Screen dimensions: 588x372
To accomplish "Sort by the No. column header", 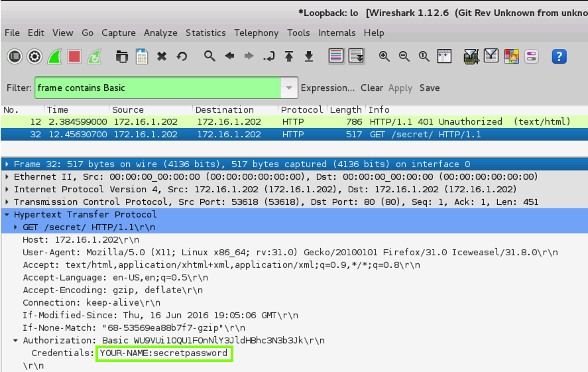I will point(22,110).
